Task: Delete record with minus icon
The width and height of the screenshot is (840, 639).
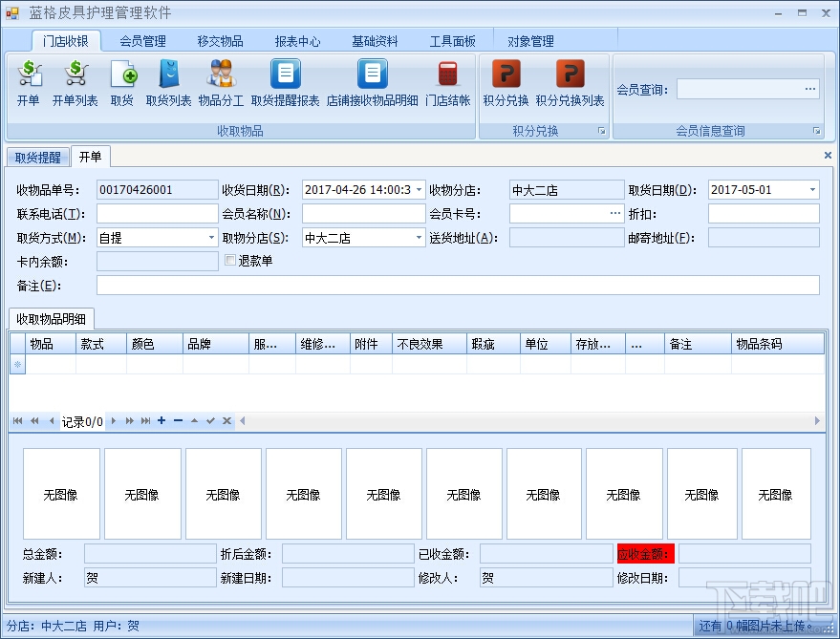Action: click(x=178, y=420)
